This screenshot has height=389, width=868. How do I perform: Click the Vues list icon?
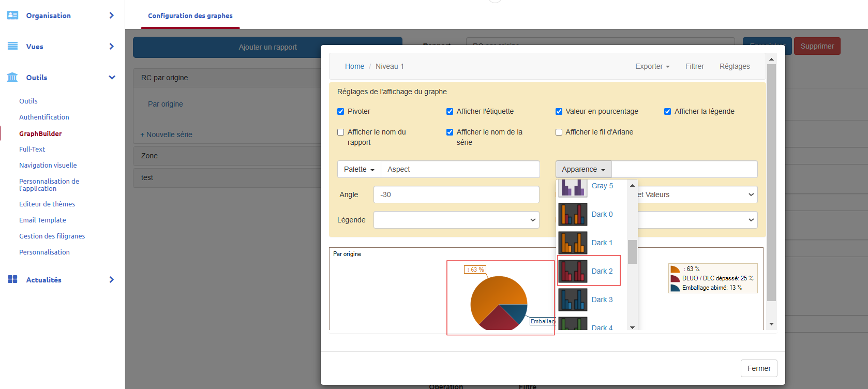click(x=12, y=47)
